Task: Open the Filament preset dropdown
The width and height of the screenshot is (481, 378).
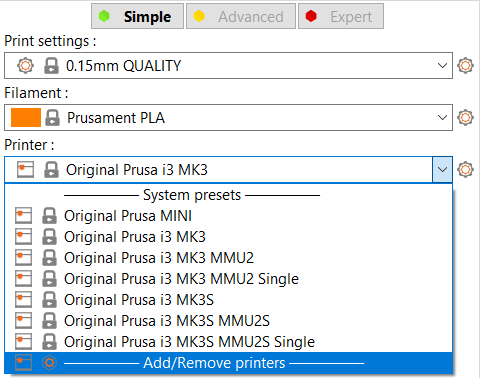Action: 228,118
